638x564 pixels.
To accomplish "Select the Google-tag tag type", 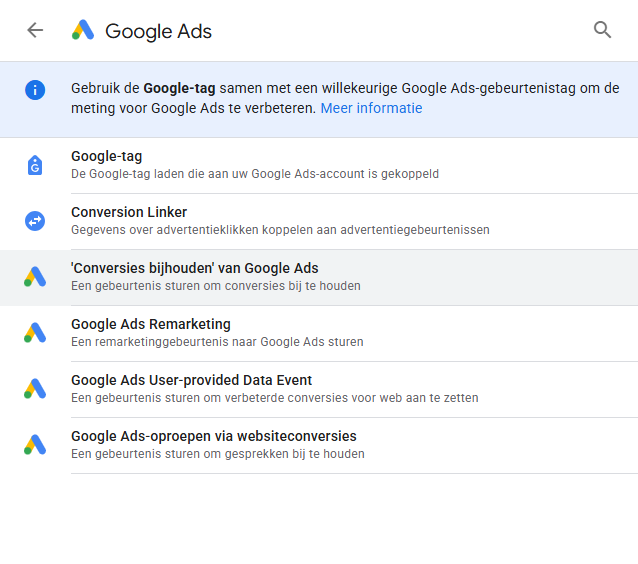I will (x=106, y=156).
